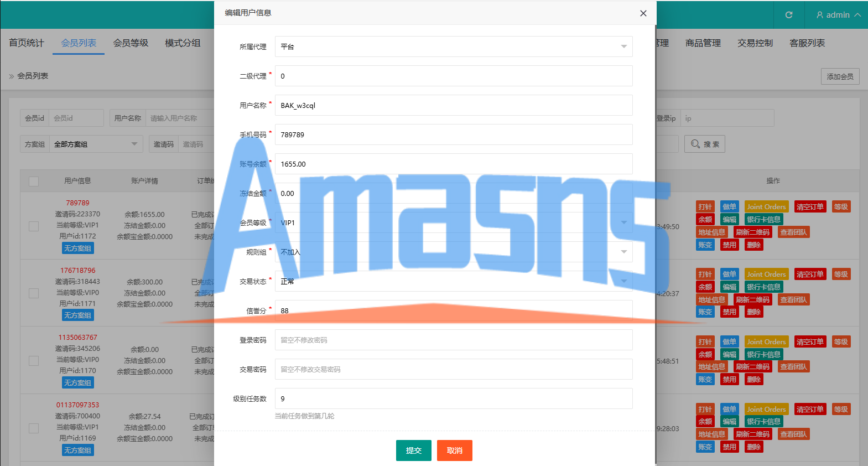The image size is (868, 466).
Task: Click the refresh icon in top bar
Action: click(x=789, y=15)
